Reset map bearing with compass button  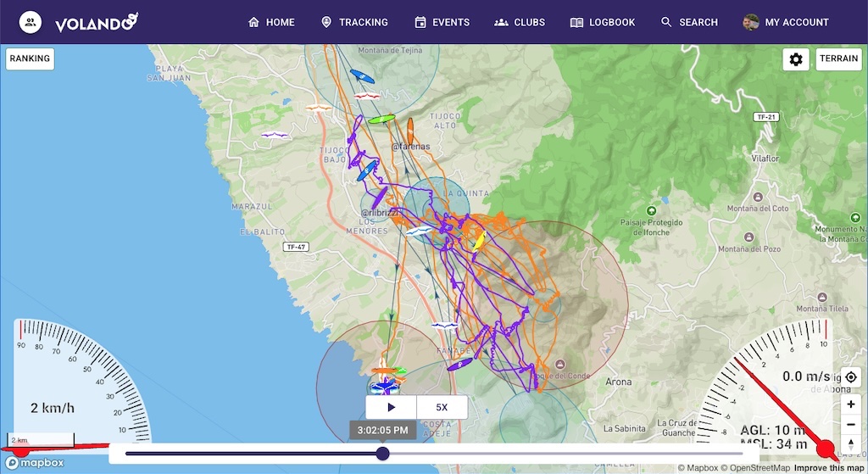[851, 443]
